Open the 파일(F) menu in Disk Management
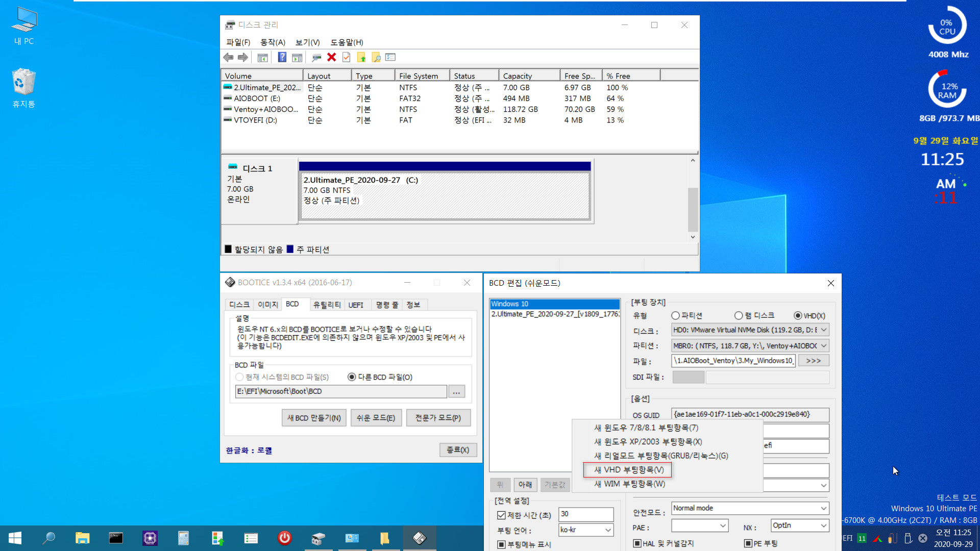The image size is (980, 551). pos(238,42)
